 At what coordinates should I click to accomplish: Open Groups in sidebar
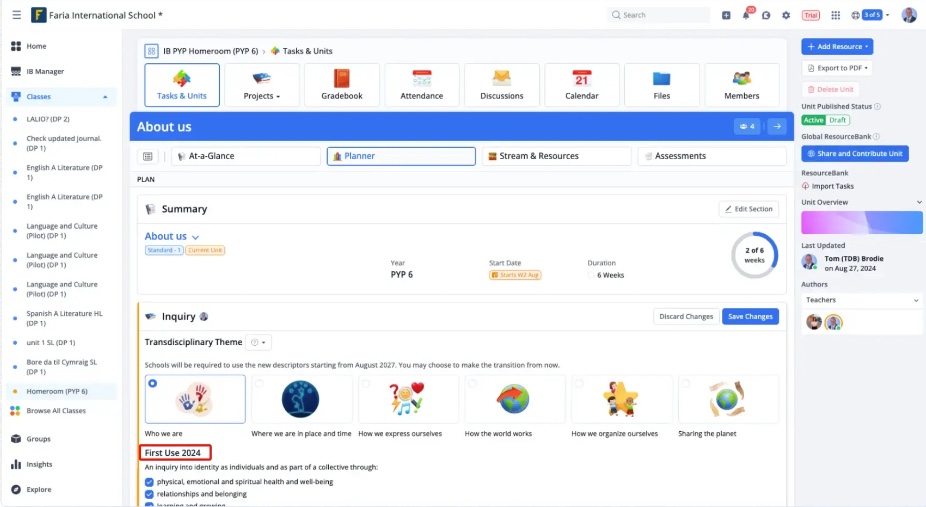38,439
